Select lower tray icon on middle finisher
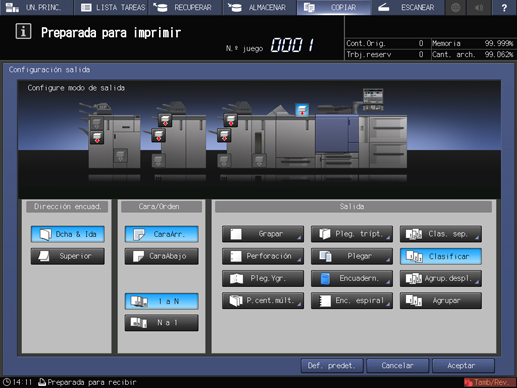The height and width of the screenshot is (388, 517). click(158, 136)
